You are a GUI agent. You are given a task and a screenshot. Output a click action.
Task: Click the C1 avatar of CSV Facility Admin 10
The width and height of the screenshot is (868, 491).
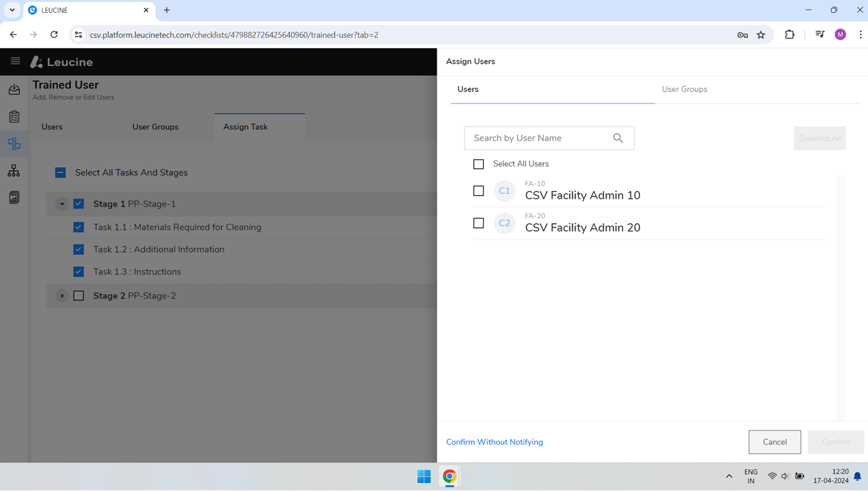pos(504,191)
